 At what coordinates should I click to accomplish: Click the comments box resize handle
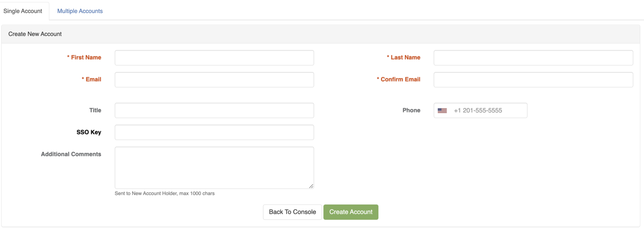[311, 186]
